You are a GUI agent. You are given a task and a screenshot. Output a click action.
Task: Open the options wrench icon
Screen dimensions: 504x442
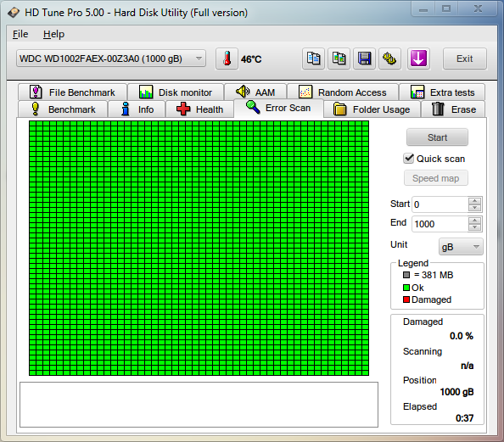tap(389, 59)
